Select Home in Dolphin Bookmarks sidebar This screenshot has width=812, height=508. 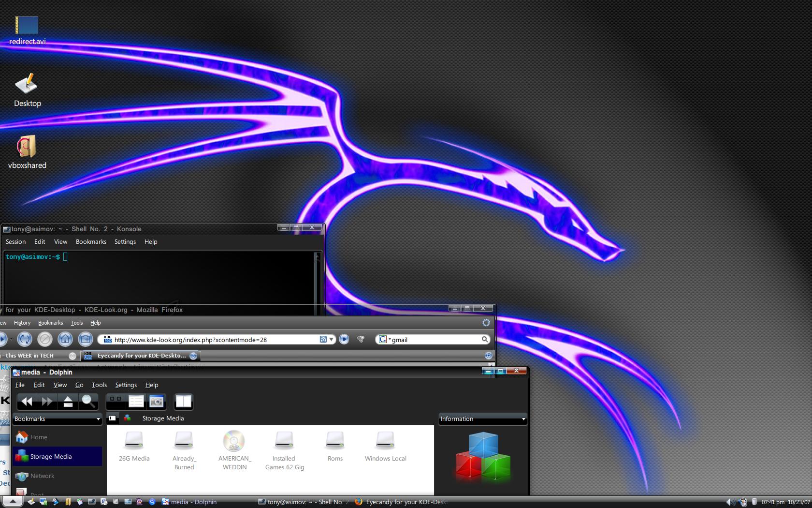point(57,437)
